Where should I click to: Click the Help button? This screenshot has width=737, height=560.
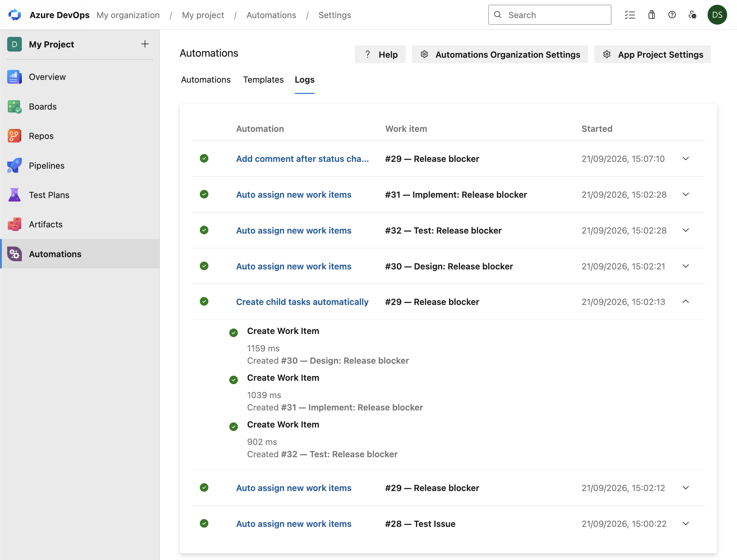380,54
